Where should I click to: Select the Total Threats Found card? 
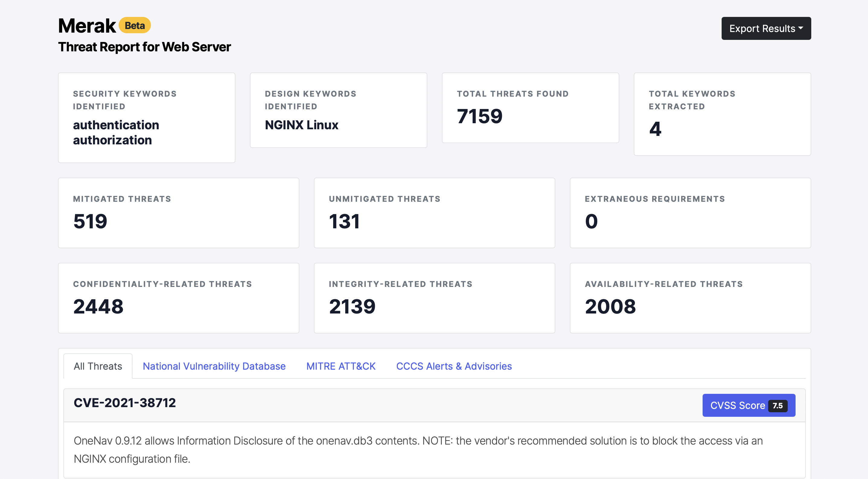[530, 108]
